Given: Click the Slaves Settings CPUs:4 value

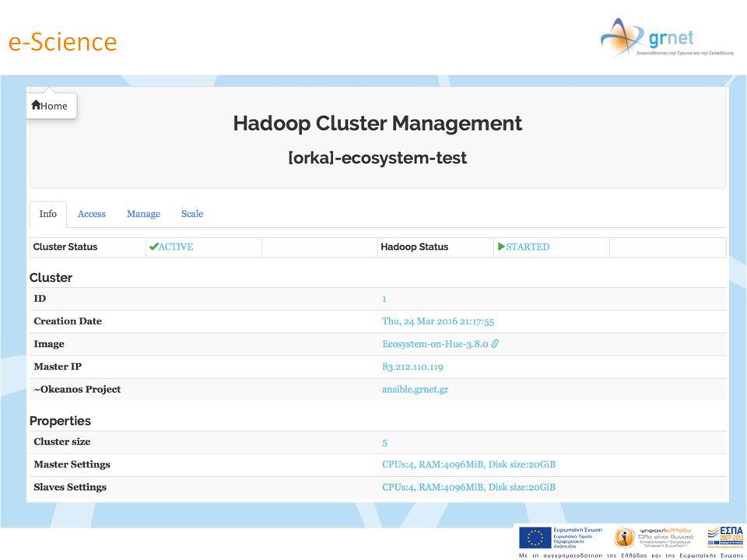Looking at the screenshot, I should (468, 487).
